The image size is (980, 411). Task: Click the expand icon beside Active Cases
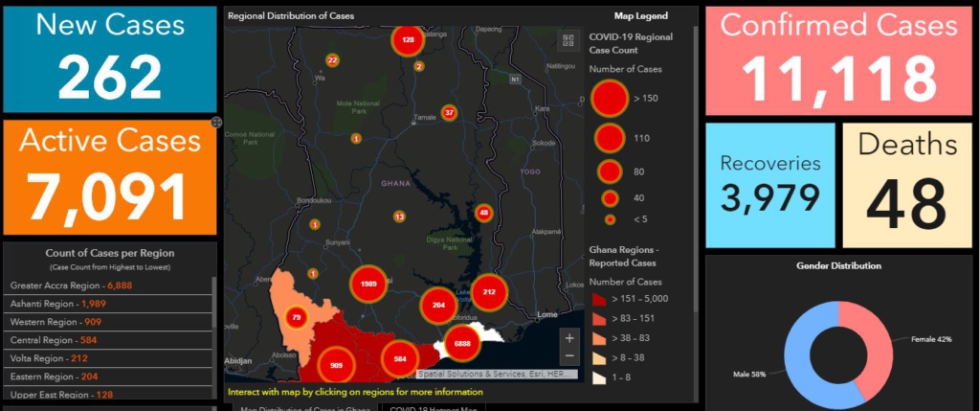click(216, 123)
